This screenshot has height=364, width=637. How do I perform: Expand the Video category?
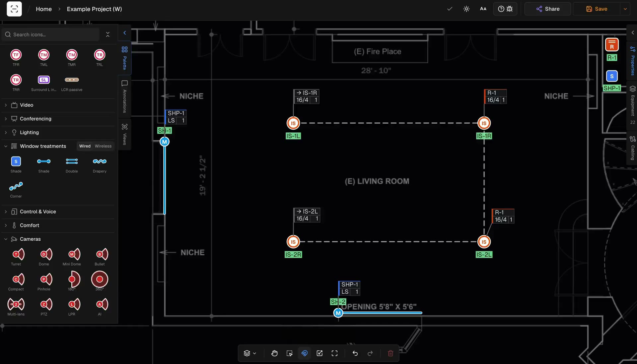pyautogui.click(x=58, y=105)
